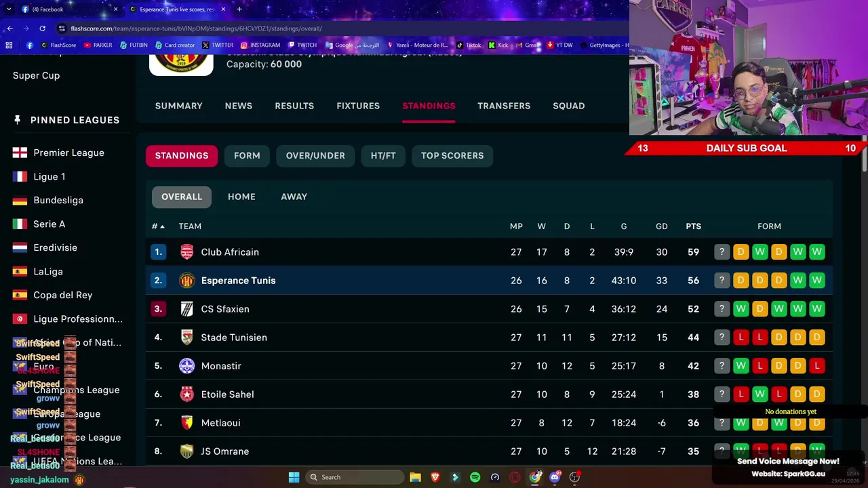Screen dimensions: 868x488
Task: Open the Tiktok bookmark
Action: point(469,45)
